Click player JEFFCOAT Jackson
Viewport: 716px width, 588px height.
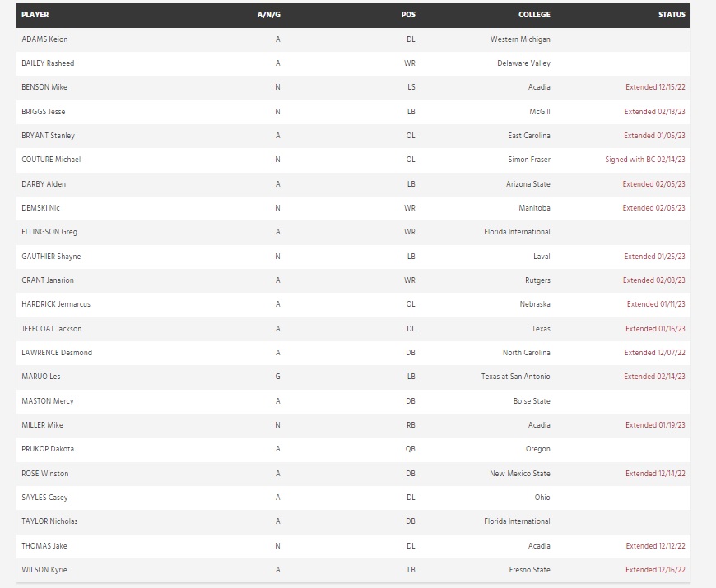tap(52, 329)
